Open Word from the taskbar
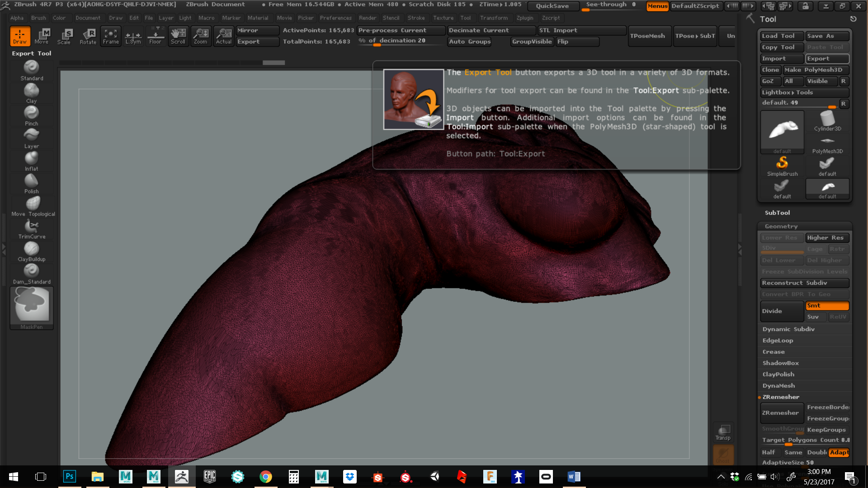 (x=574, y=476)
